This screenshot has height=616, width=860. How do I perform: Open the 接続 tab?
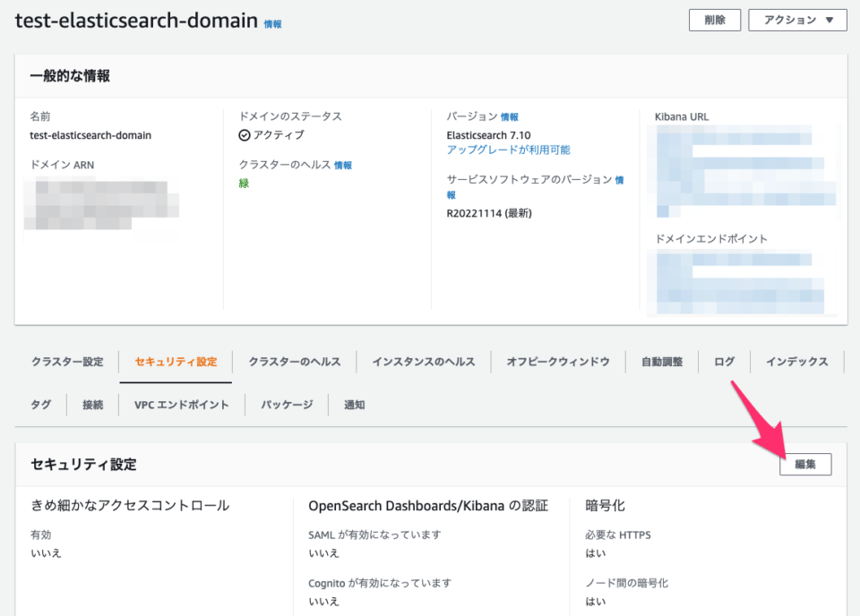92,405
